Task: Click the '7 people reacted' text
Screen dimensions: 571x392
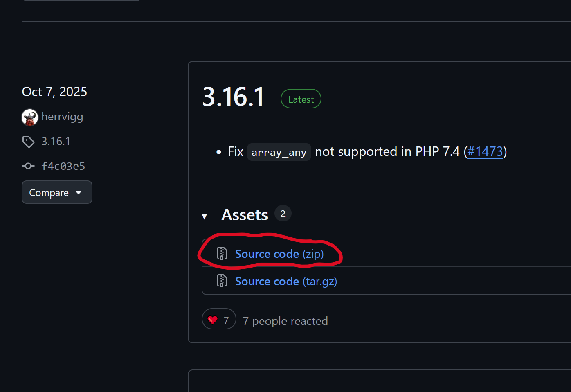Action: click(285, 321)
